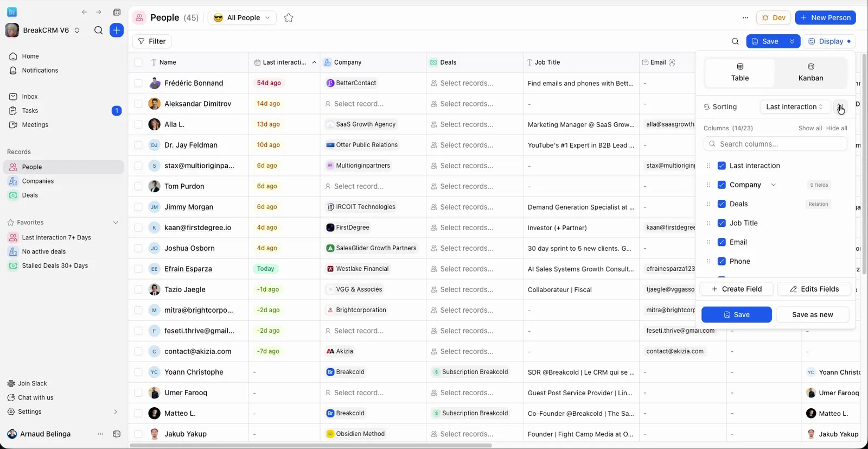Click Hide all columns link

837,128
